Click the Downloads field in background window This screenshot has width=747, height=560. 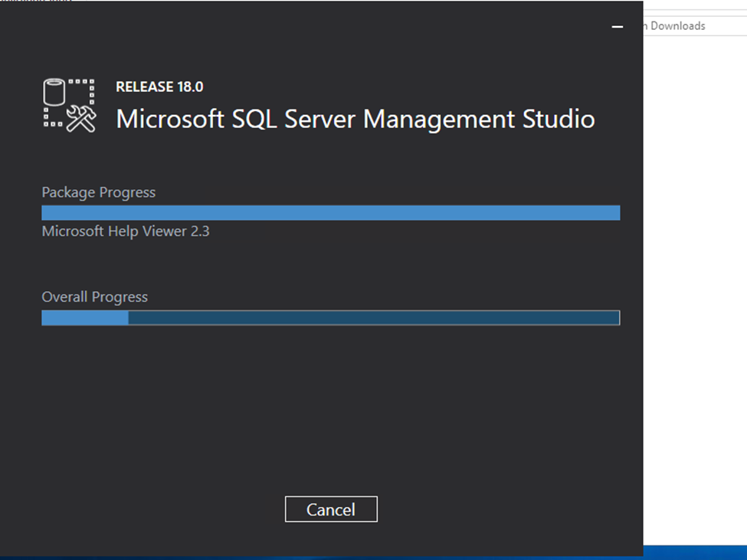(695, 26)
